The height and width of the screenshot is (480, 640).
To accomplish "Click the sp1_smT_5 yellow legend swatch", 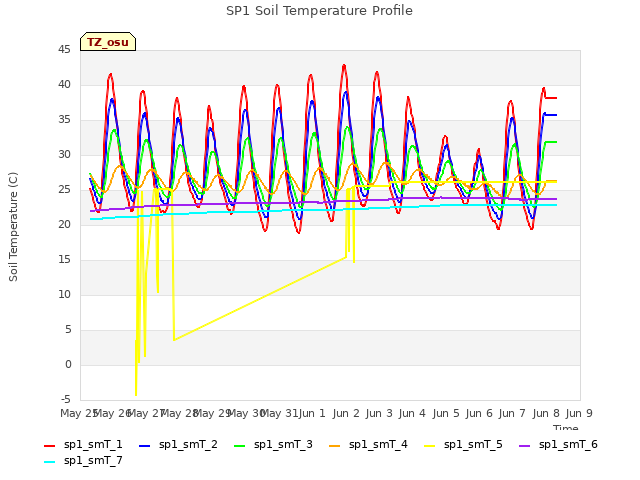I will pyautogui.click(x=429, y=446).
